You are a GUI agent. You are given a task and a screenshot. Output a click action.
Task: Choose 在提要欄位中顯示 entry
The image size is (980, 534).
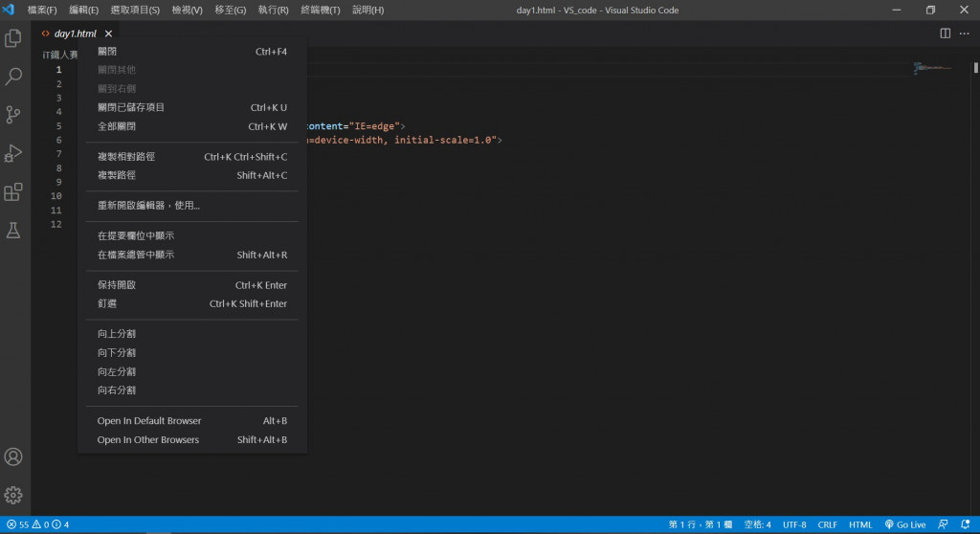(x=191, y=235)
